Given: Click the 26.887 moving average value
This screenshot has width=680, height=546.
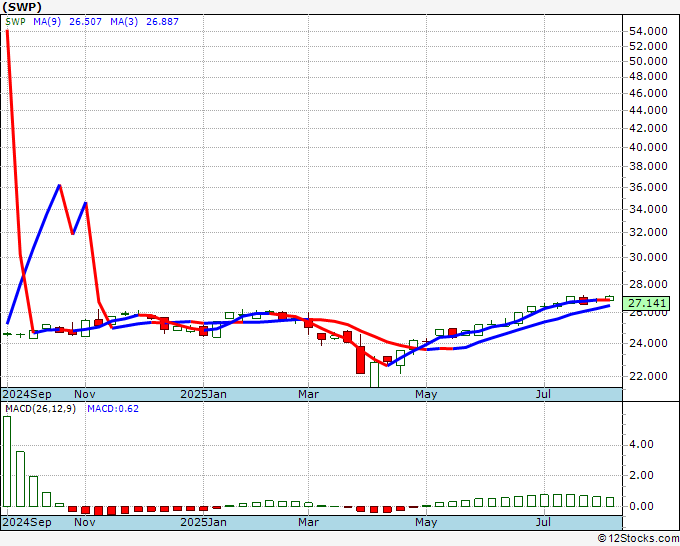Looking at the screenshot, I should (162, 22).
